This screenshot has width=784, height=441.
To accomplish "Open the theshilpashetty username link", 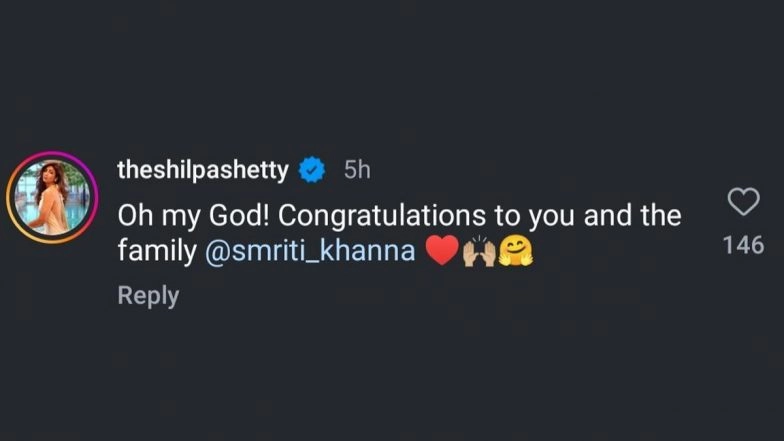I will [204, 171].
